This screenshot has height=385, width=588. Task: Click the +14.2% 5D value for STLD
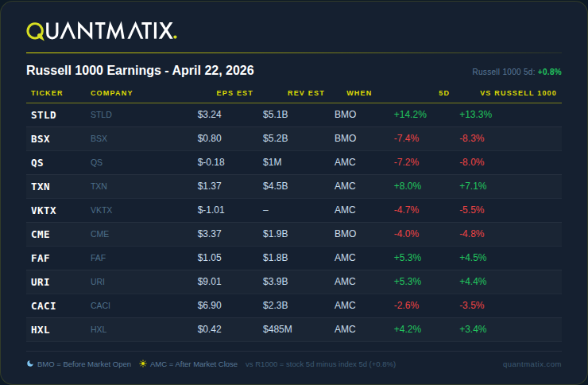coord(410,115)
